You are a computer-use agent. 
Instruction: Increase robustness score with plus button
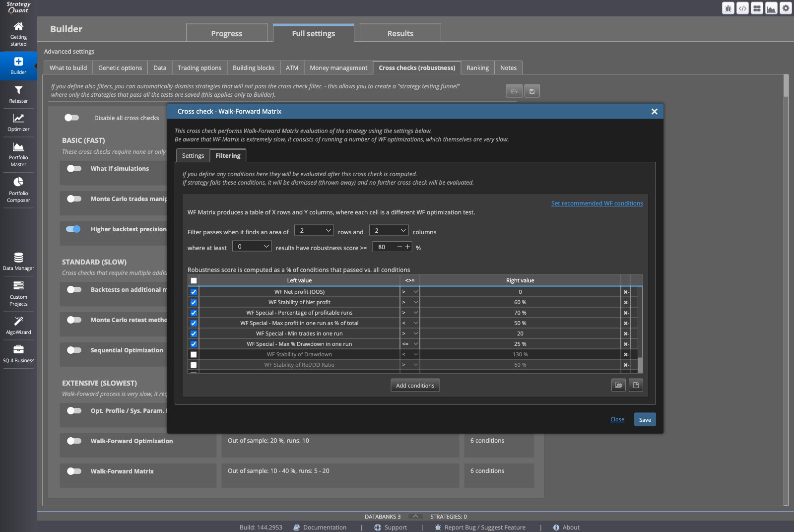tap(408, 247)
